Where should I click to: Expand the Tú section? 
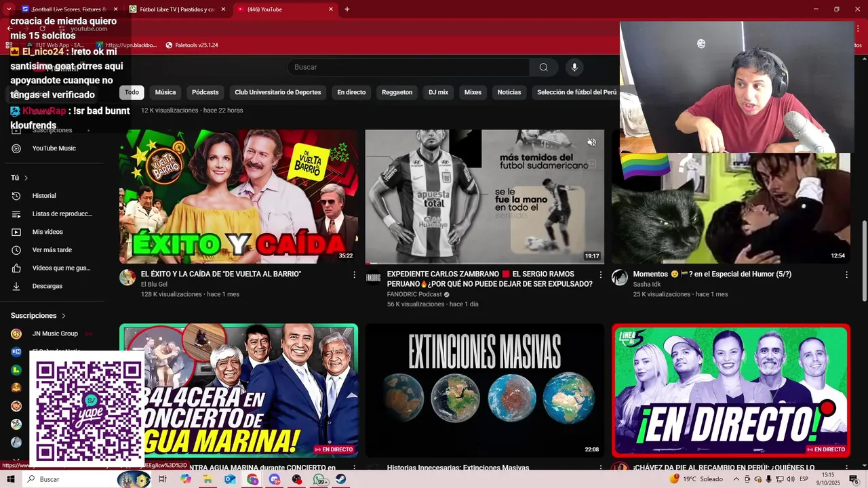click(x=20, y=178)
